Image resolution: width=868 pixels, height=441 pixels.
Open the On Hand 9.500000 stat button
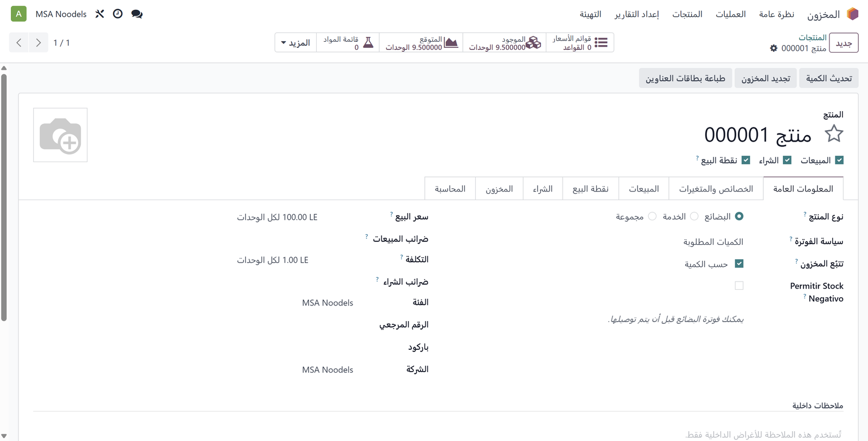(504, 42)
